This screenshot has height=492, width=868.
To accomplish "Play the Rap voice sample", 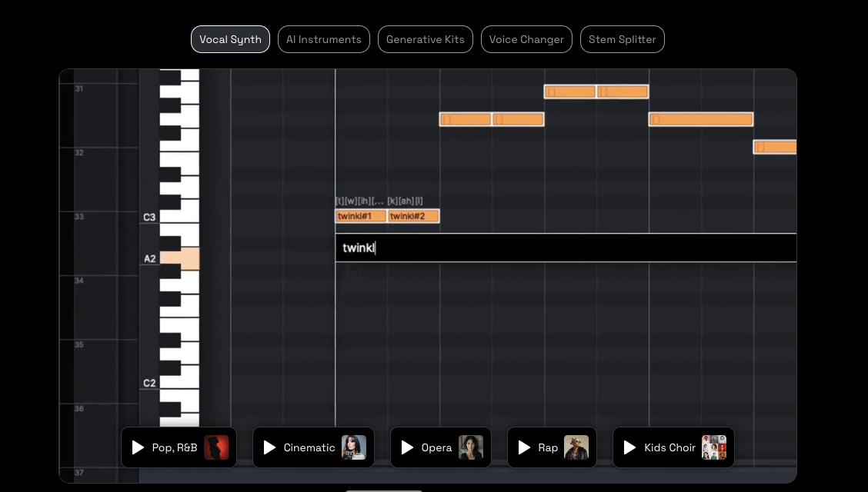I will pyautogui.click(x=524, y=447).
